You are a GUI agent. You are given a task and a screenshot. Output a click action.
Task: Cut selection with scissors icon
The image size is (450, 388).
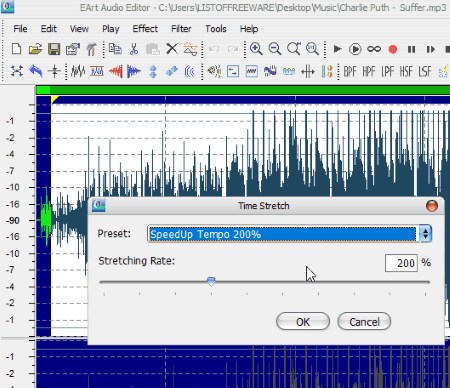(134, 49)
